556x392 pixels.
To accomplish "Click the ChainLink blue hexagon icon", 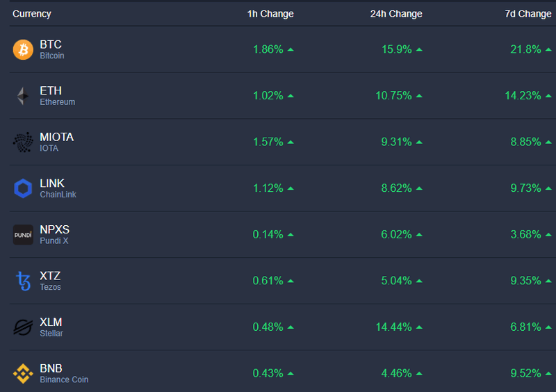I will click(23, 188).
